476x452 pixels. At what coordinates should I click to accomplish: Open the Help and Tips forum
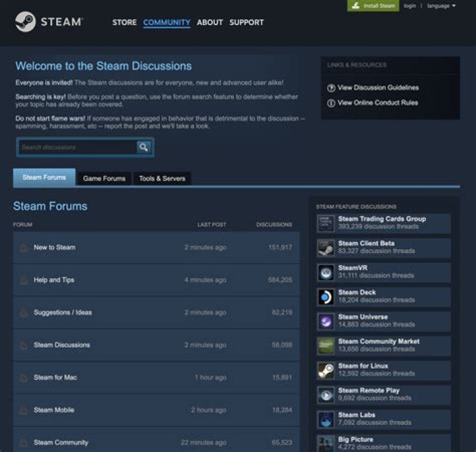click(x=54, y=280)
